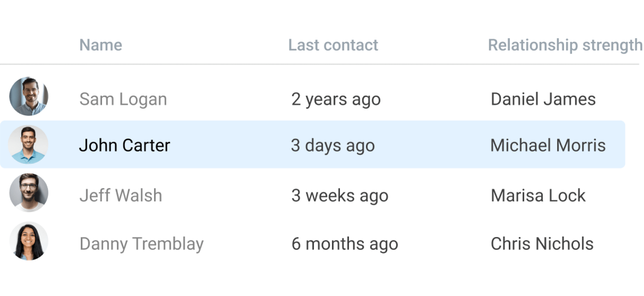Viewport: 644px width, 296px height.
Task: Click Chris Nichols relationship strength value
Action: point(542,244)
